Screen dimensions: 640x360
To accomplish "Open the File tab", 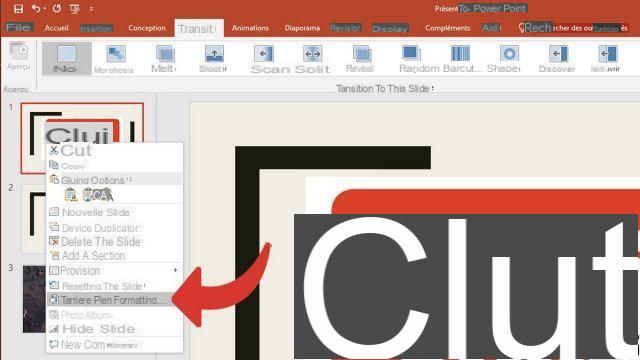I will pyautogui.click(x=19, y=28).
